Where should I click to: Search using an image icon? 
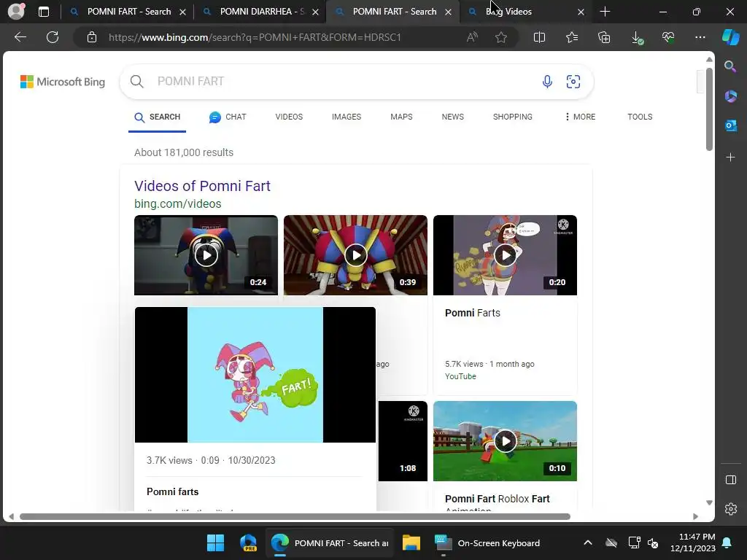pyautogui.click(x=573, y=82)
